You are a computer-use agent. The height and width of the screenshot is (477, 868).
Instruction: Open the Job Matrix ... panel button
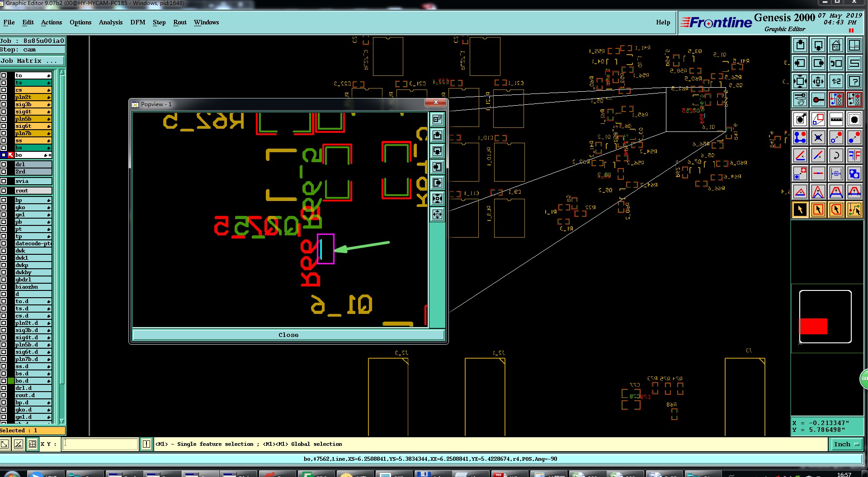coord(32,61)
